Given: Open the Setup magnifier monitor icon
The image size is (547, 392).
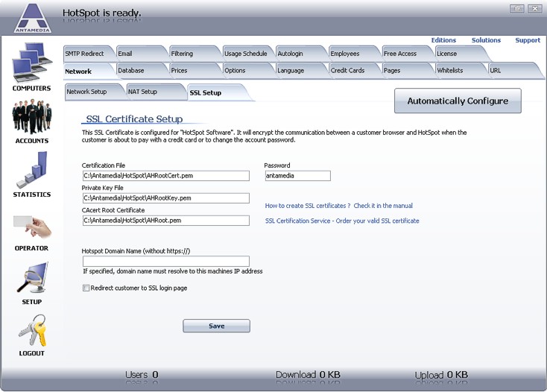Looking at the screenshot, I should [x=32, y=278].
